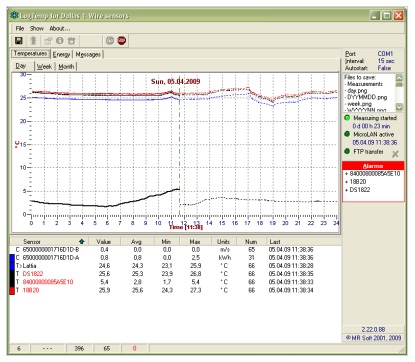Click day.png in Files to save list

point(357,91)
